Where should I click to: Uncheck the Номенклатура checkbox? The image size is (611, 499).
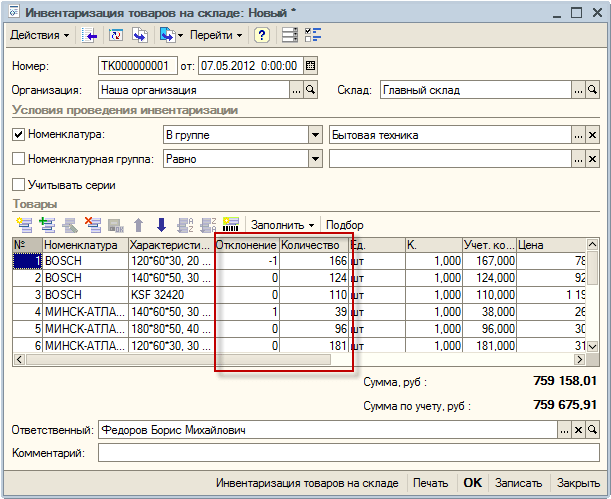(x=18, y=134)
